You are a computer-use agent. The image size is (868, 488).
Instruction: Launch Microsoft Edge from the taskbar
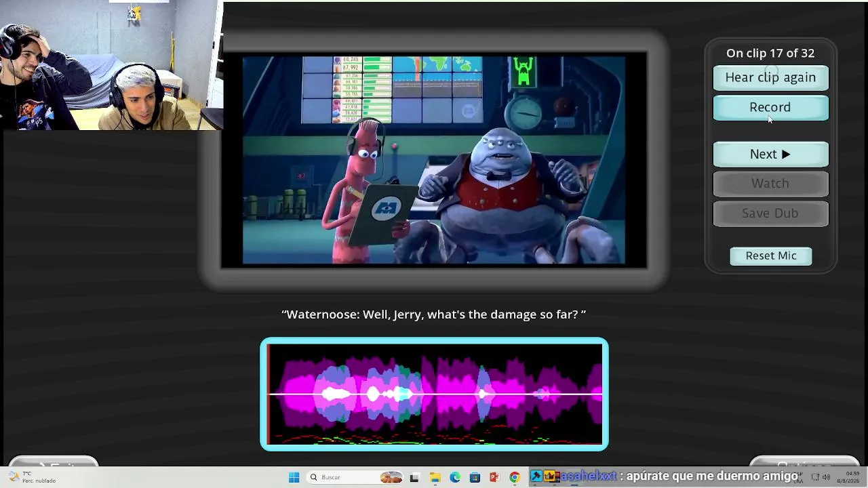tap(455, 477)
